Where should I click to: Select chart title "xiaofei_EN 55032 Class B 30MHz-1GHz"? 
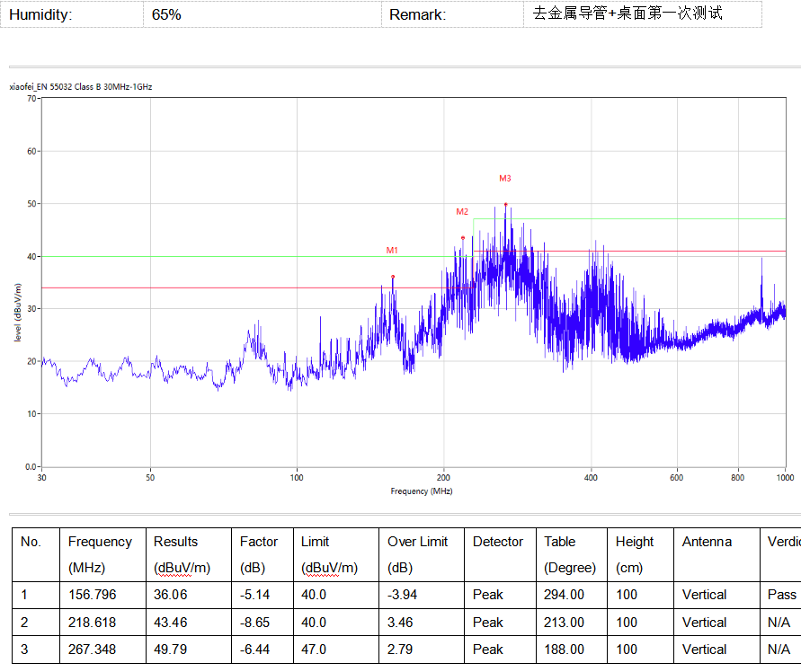point(81,87)
